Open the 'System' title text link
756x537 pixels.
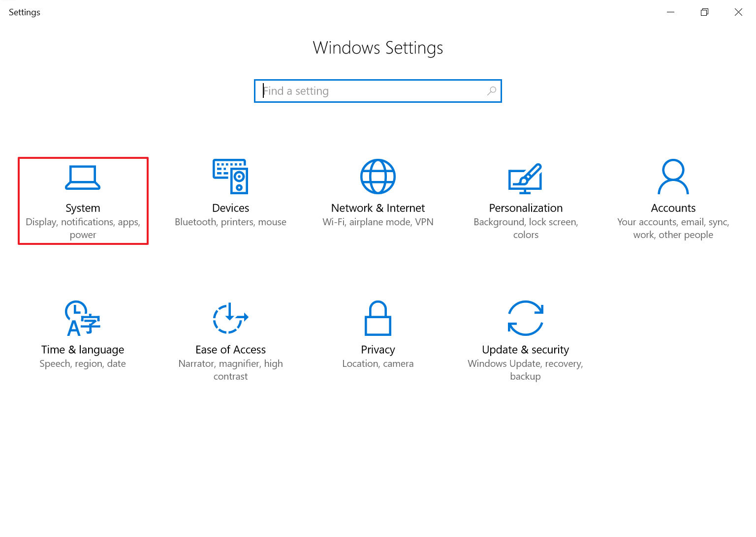pyautogui.click(x=83, y=208)
